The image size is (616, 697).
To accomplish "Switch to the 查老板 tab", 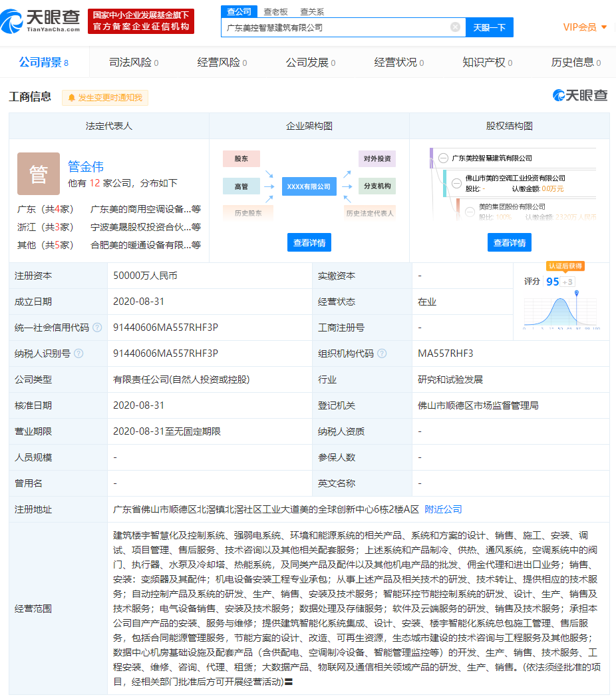I will (277, 11).
